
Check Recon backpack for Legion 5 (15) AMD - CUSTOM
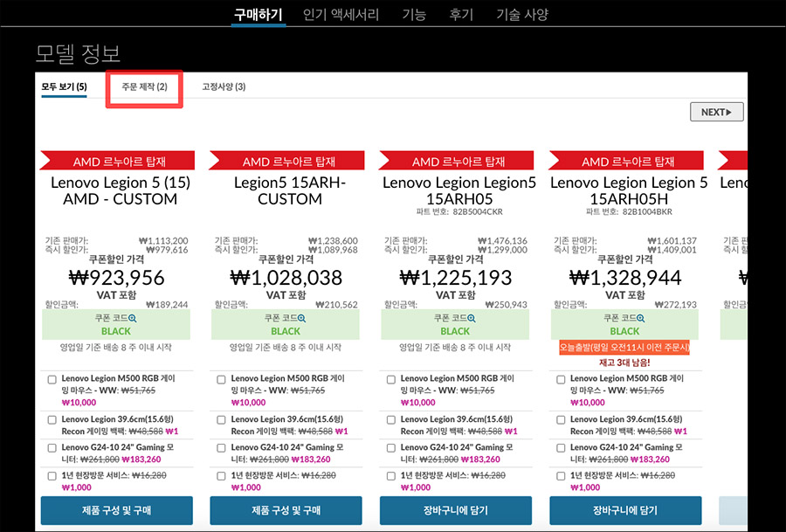(x=52, y=419)
